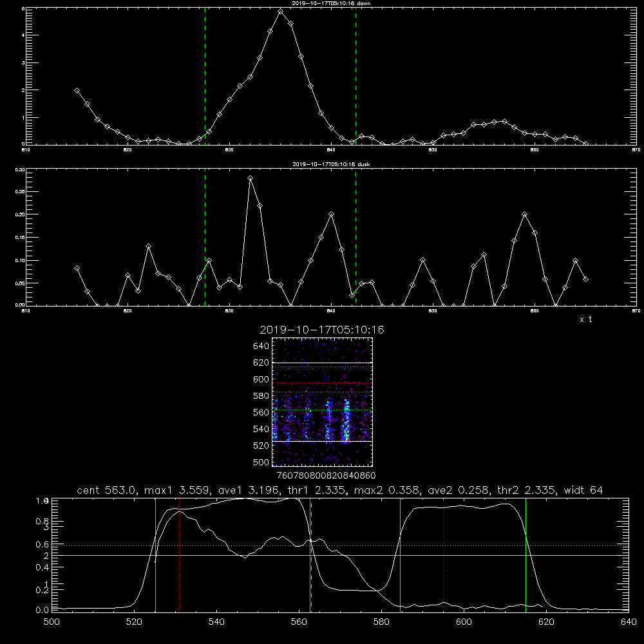Click the spectrogram title 2019-10-17T05:10:16
Screen dimensions: 644x644
(x=322, y=330)
